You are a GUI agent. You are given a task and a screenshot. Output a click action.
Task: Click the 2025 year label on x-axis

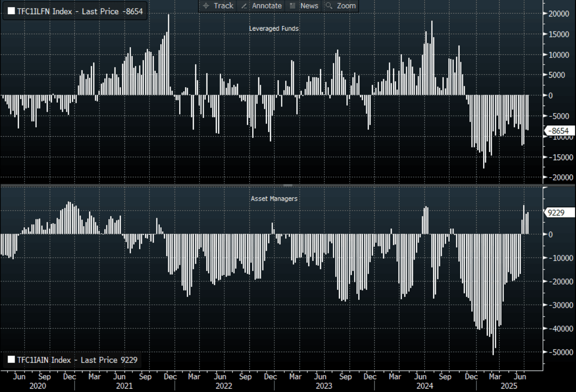[509, 386]
